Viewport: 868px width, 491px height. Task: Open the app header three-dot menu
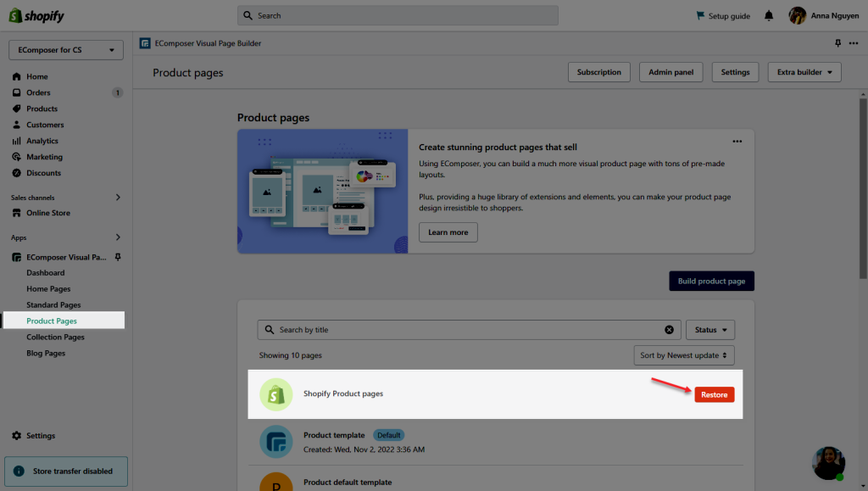854,43
